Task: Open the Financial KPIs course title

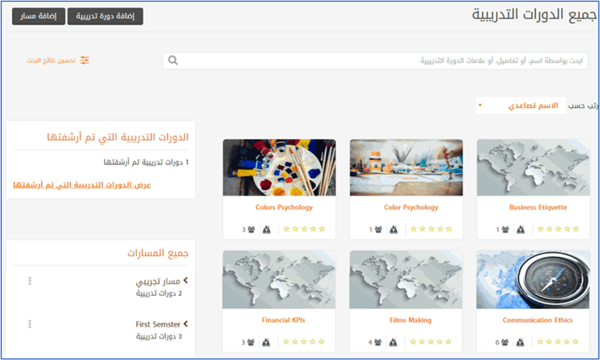Action: click(284, 320)
